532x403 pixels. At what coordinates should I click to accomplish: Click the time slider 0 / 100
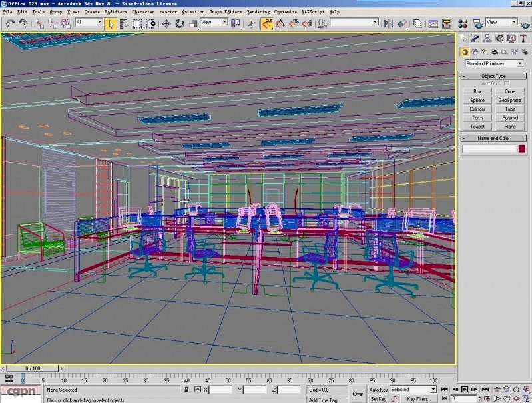click(33, 368)
